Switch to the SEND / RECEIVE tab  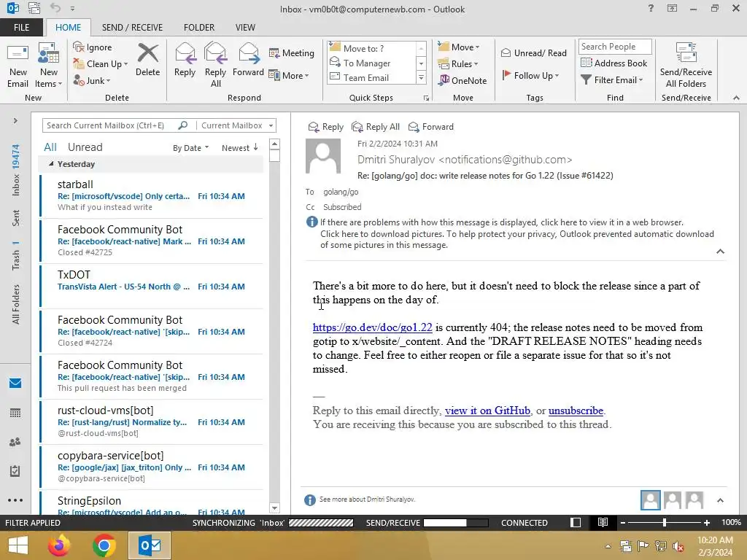coord(132,27)
